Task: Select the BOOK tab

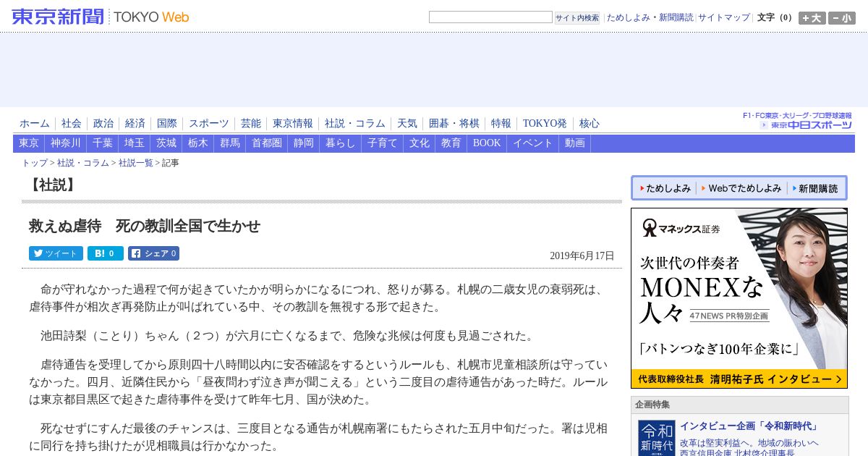Action: pos(487,143)
